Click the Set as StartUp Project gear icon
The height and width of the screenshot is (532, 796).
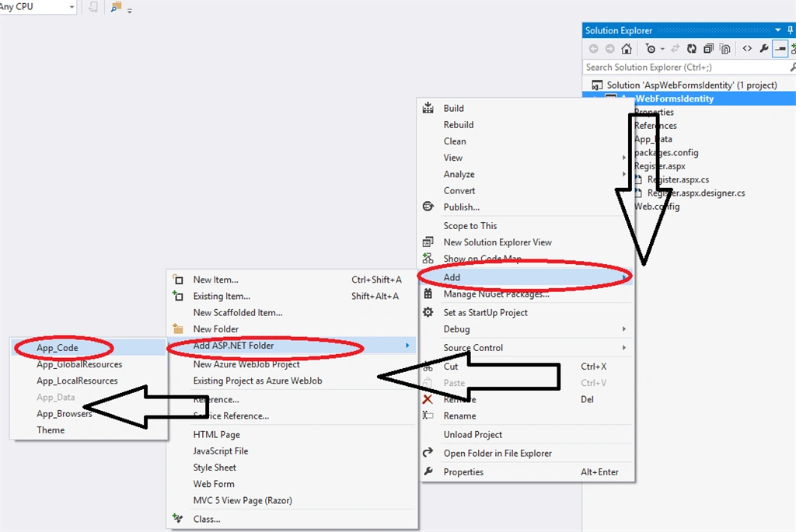tap(428, 312)
